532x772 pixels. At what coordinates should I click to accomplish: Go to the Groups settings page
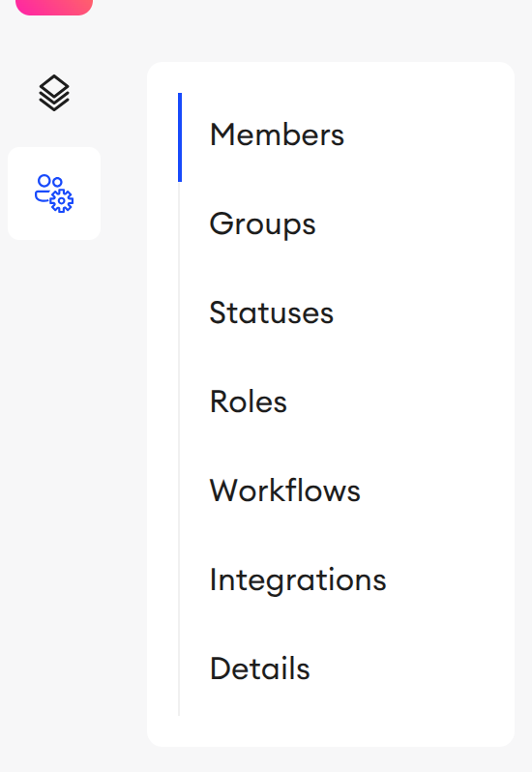tap(262, 224)
